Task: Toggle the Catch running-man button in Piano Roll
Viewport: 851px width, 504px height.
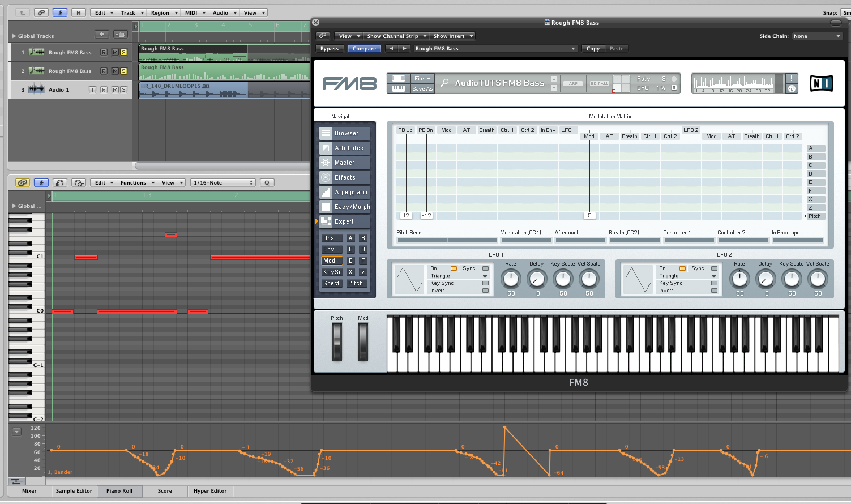Action: 41,182
